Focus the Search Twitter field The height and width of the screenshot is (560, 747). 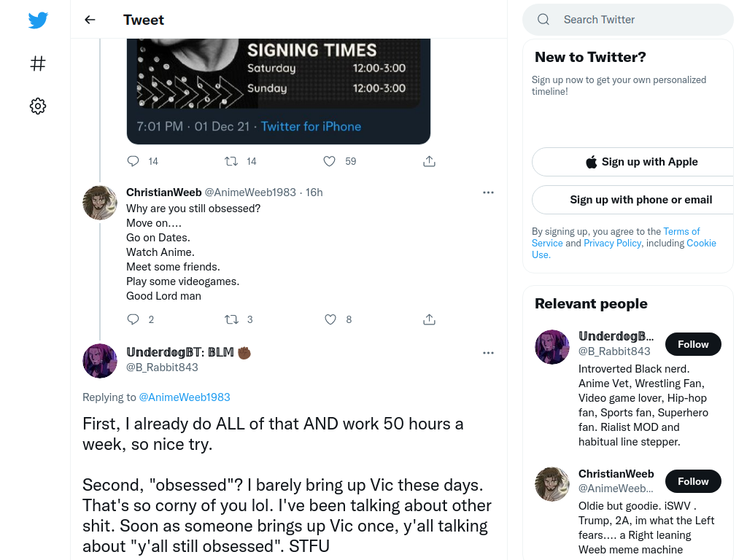pyautogui.click(x=628, y=20)
